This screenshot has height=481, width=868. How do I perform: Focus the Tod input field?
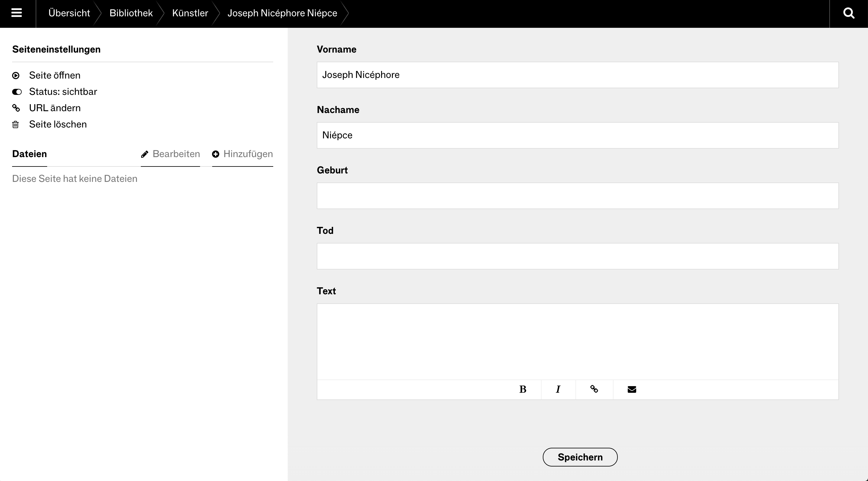click(578, 256)
